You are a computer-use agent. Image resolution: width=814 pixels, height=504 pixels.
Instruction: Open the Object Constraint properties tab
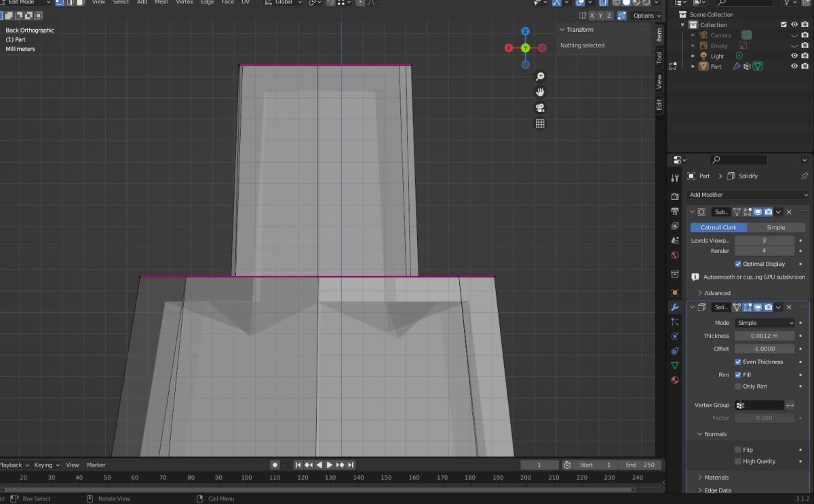(x=674, y=351)
